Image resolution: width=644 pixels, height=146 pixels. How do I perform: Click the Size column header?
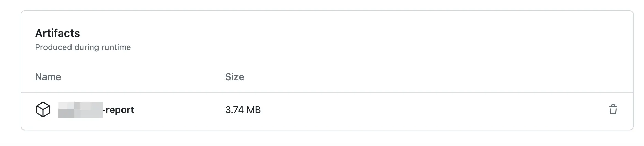coord(234,77)
